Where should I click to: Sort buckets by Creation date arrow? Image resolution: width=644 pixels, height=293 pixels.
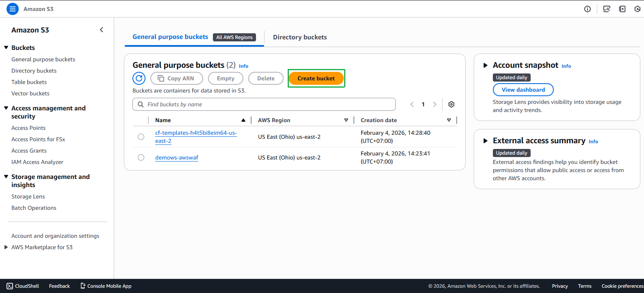click(449, 120)
